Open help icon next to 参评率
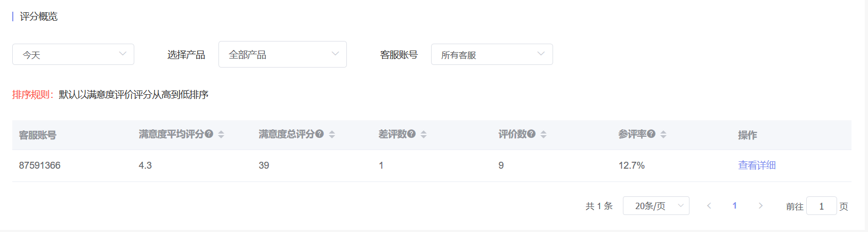 [651, 134]
